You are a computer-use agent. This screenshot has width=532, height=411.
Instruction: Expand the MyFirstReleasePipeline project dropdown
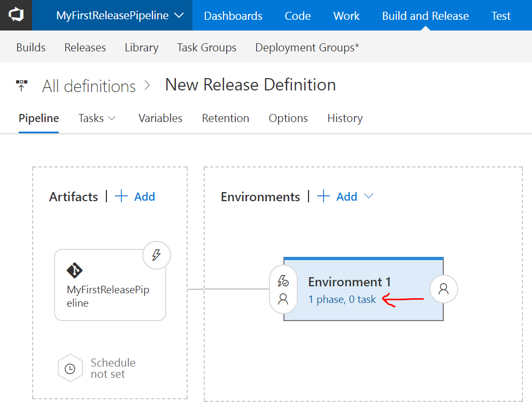click(179, 16)
